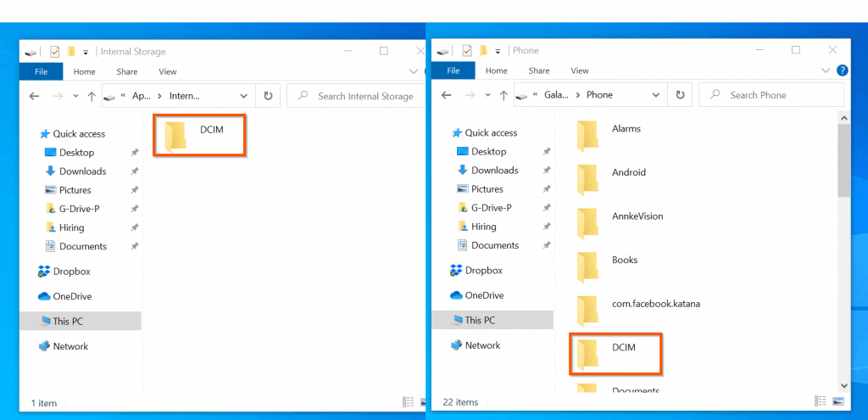Go up one level in Internal Storage window
The image size is (868, 420).
pyautogui.click(x=92, y=96)
